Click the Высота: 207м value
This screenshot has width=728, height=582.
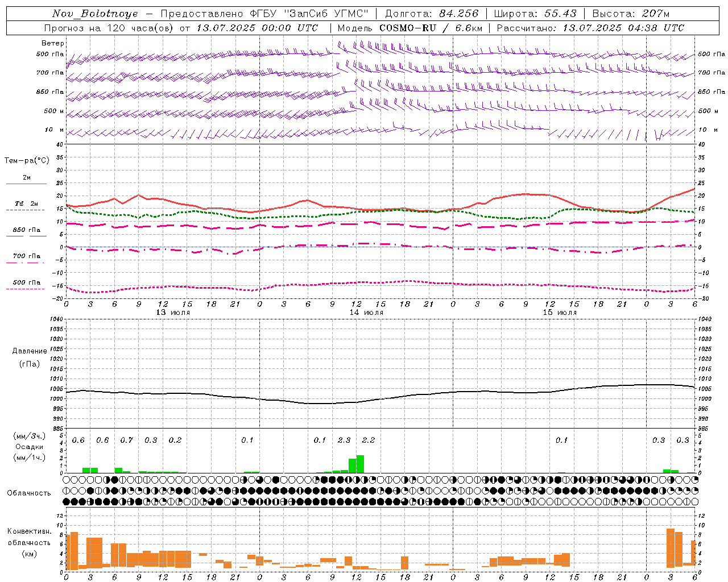tap(631, 14)
